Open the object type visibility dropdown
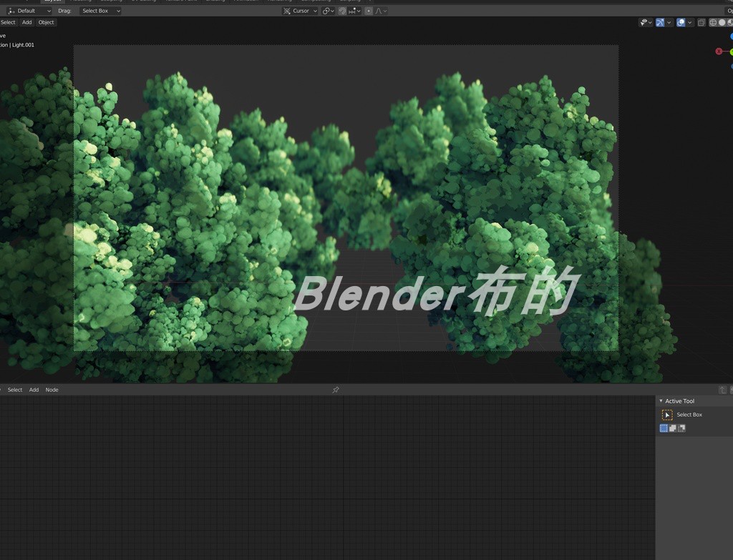The image size is (733, 560). pos(646,22)
